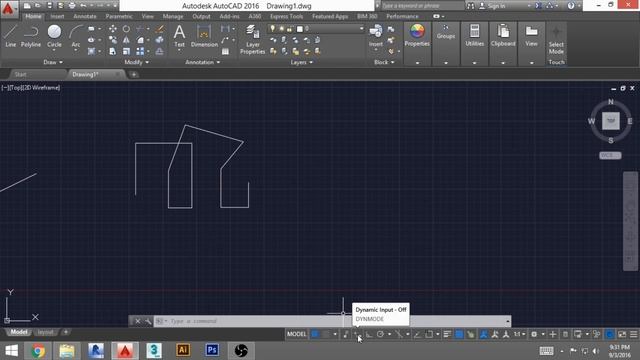The width and height of the screenshot is (640, 360).
Task: Switch to the Express Tools ribbon tab
Action: (x=286, y=16)
